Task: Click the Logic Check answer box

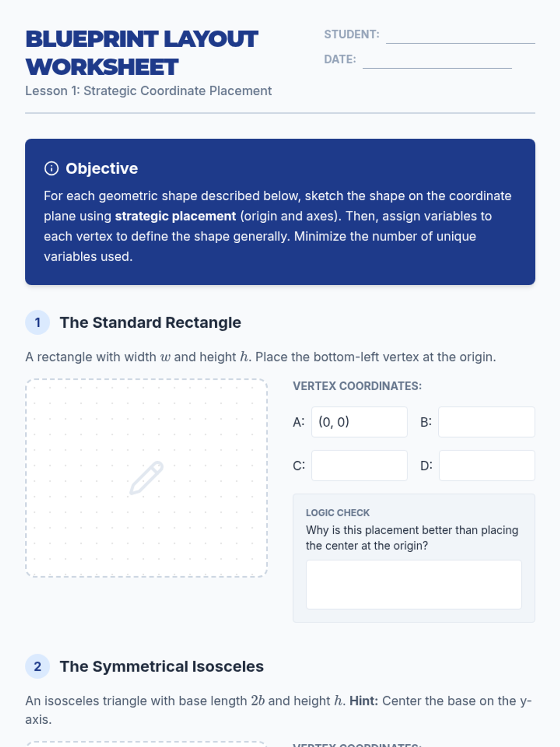Action: coord(413,584)
